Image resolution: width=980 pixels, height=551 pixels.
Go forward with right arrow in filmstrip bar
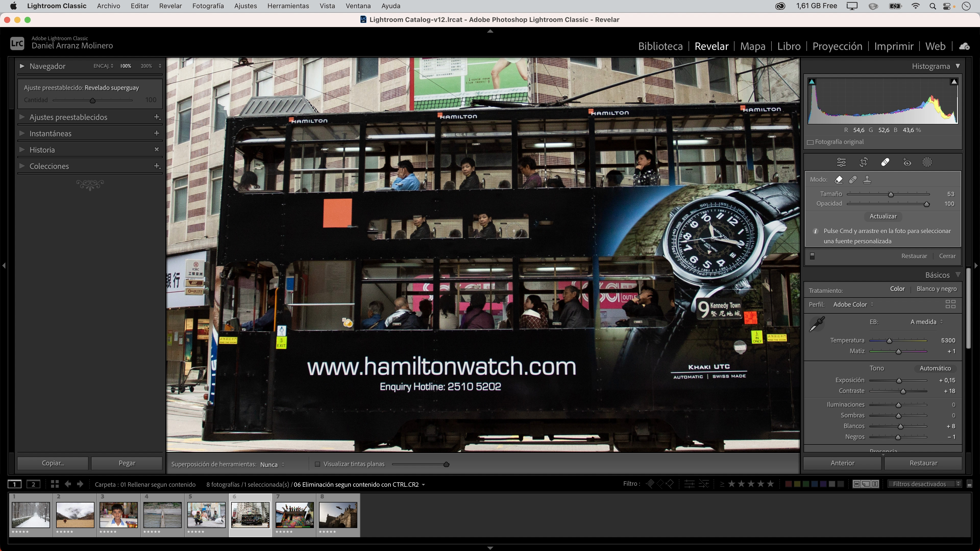pyautogui.click(x=80, y=484)
